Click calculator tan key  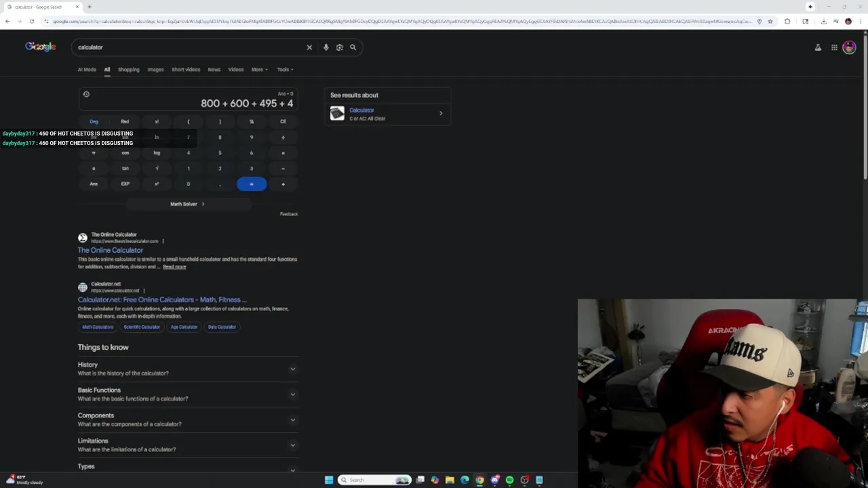(125, 168)
